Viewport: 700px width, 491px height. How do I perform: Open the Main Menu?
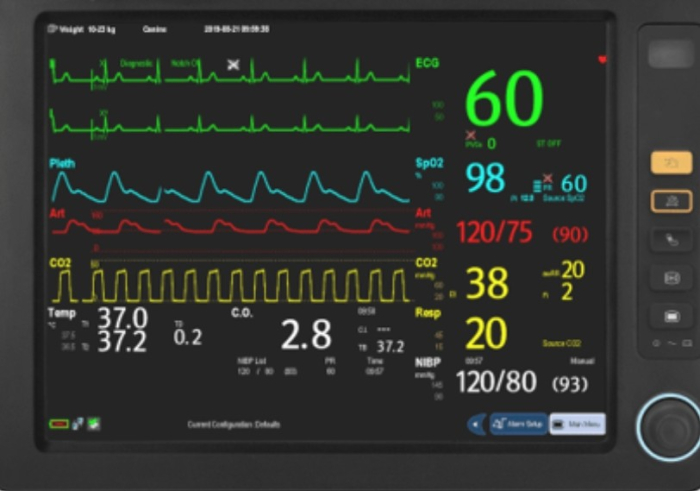point(578,424)
